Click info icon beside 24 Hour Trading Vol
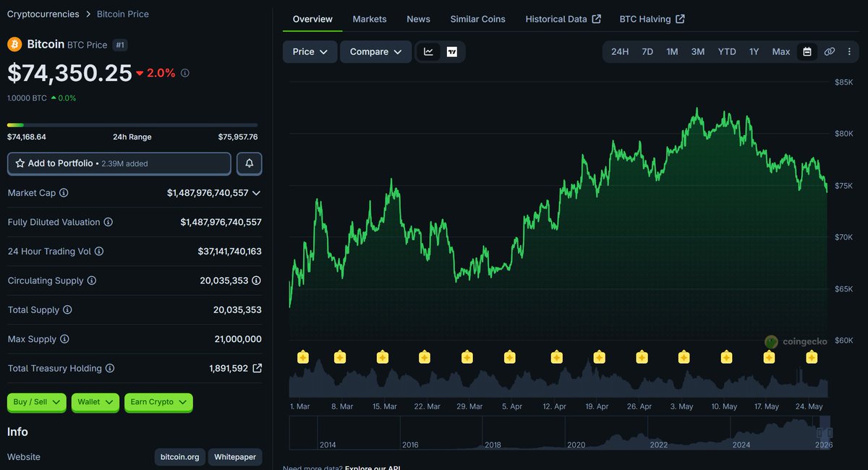Image resolution: width=868 pixels, height=470 pixels. pos(99,252)
